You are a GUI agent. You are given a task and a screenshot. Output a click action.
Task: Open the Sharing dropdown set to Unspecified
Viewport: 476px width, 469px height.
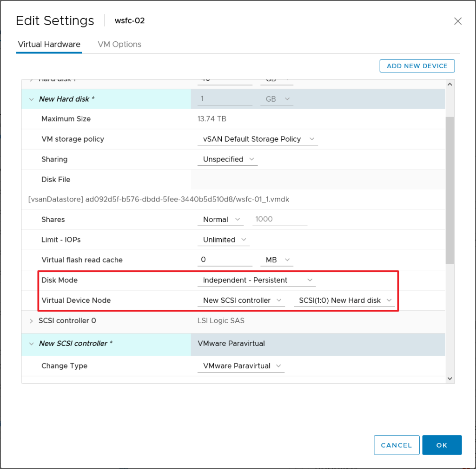(x=228, y=159)
